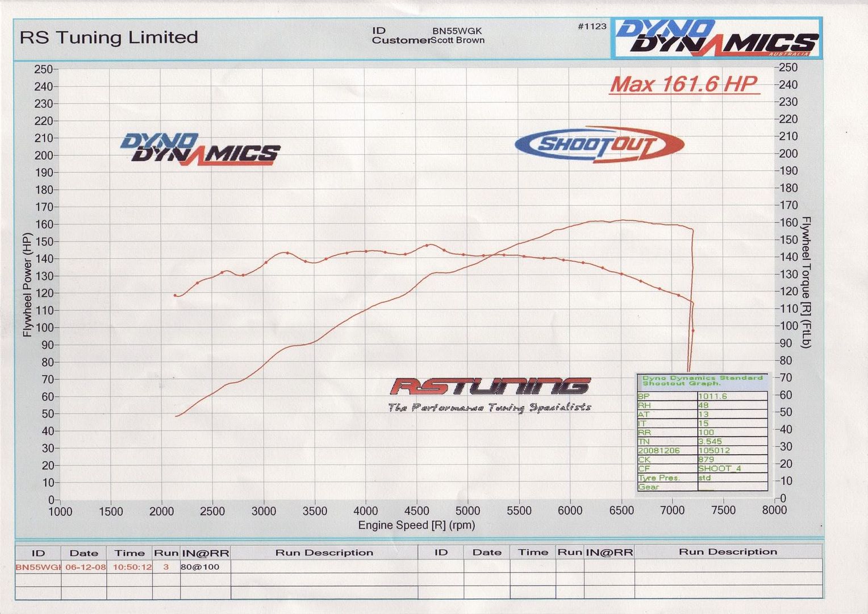Click the Dyno Dynamics logo in the header
This screenshot has height=614, width=868.
click(x=717, y=38)
